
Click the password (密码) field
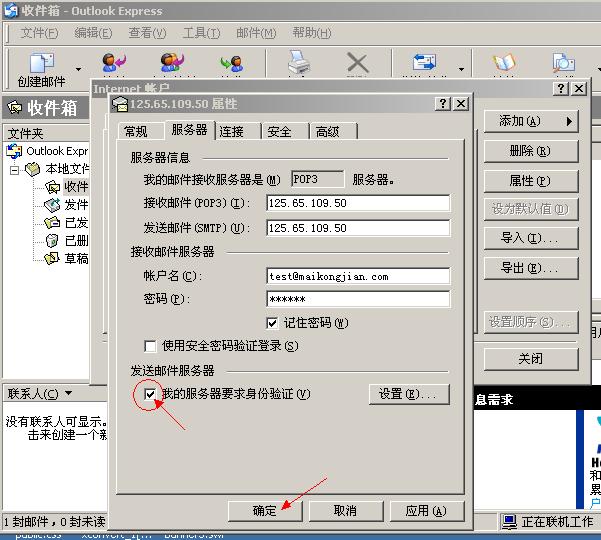358,299
